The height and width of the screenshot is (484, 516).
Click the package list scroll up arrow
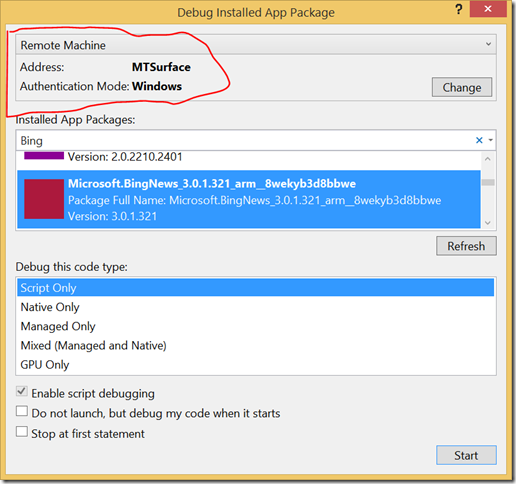tap(488, 159)
